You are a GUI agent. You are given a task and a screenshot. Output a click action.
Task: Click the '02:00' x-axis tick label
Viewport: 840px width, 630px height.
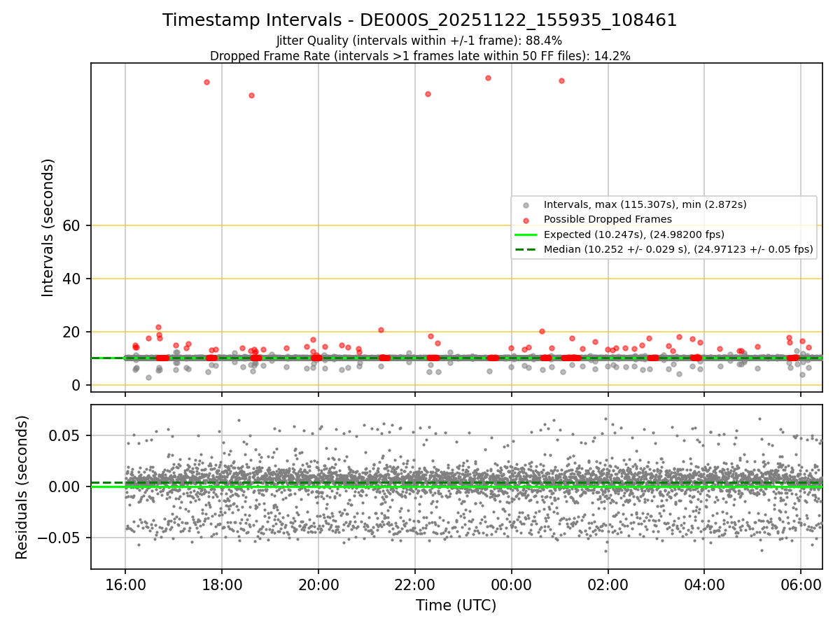608,584
